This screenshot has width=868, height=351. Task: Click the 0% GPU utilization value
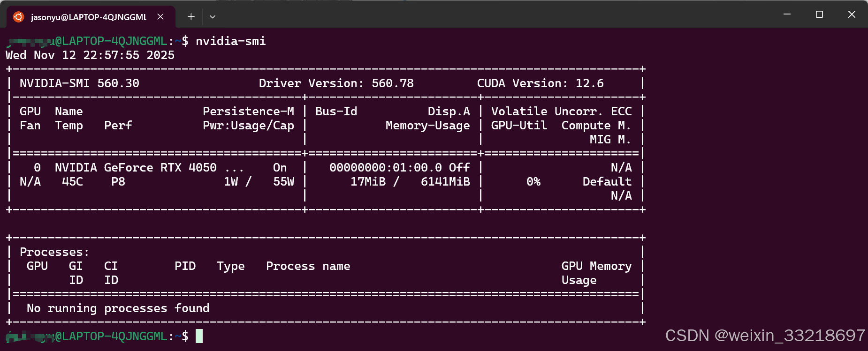tap(533, 182)
